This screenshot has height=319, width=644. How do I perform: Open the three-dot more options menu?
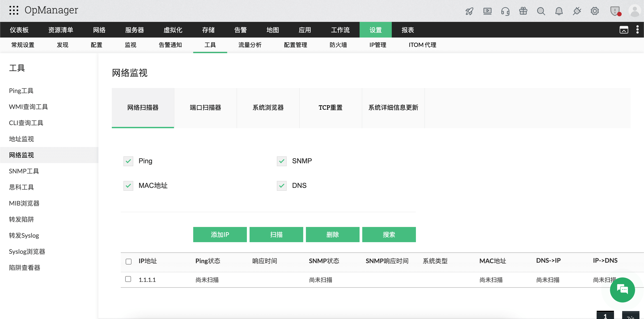click(637, 29)
